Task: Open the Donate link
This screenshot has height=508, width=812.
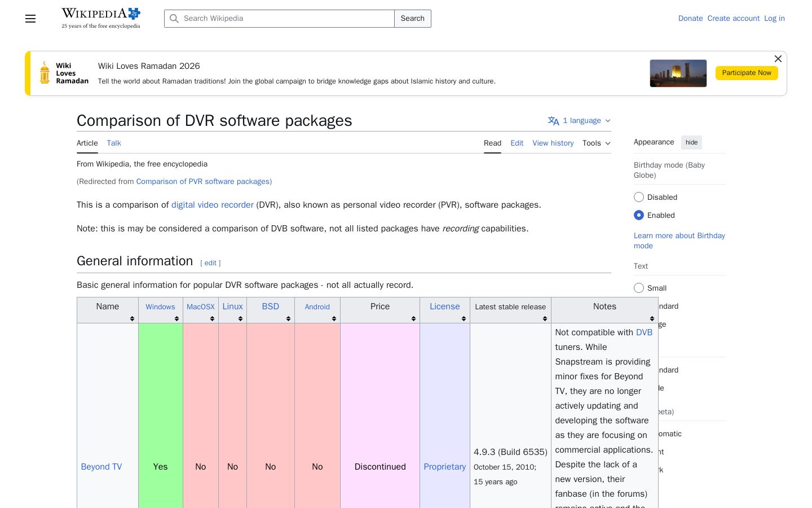Action: click(691, 19)
